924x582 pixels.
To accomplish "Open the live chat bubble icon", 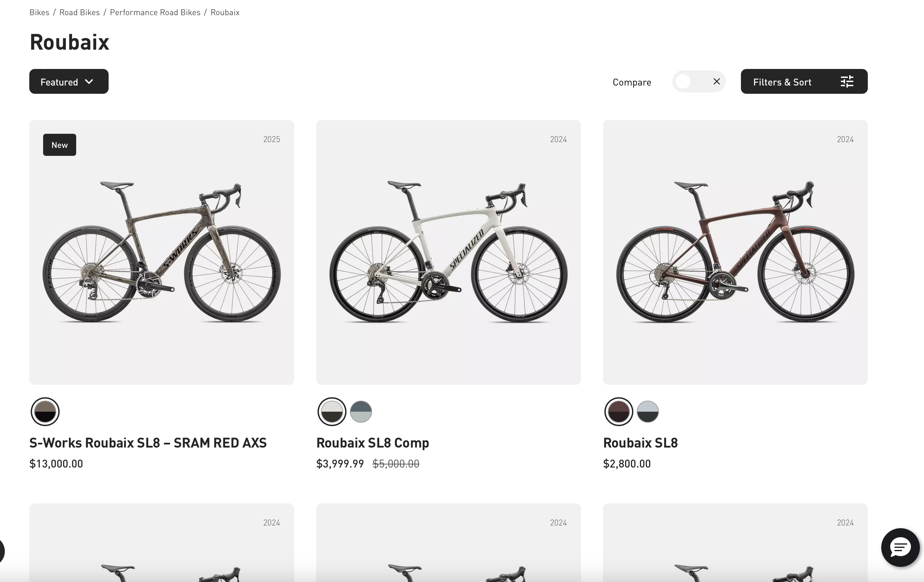I will coord(900,547).
